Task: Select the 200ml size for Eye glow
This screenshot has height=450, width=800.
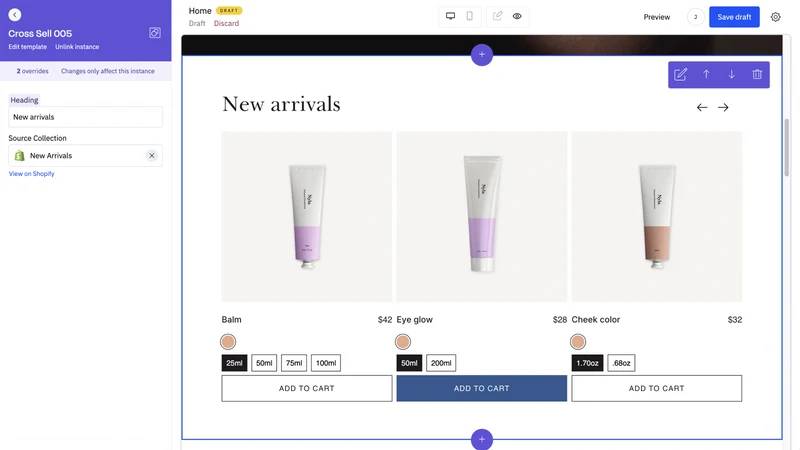Action: tap(441, 363)
